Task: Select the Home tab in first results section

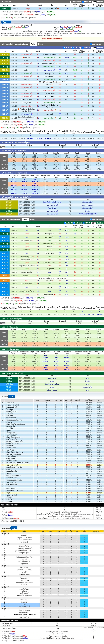Action: 40,44
